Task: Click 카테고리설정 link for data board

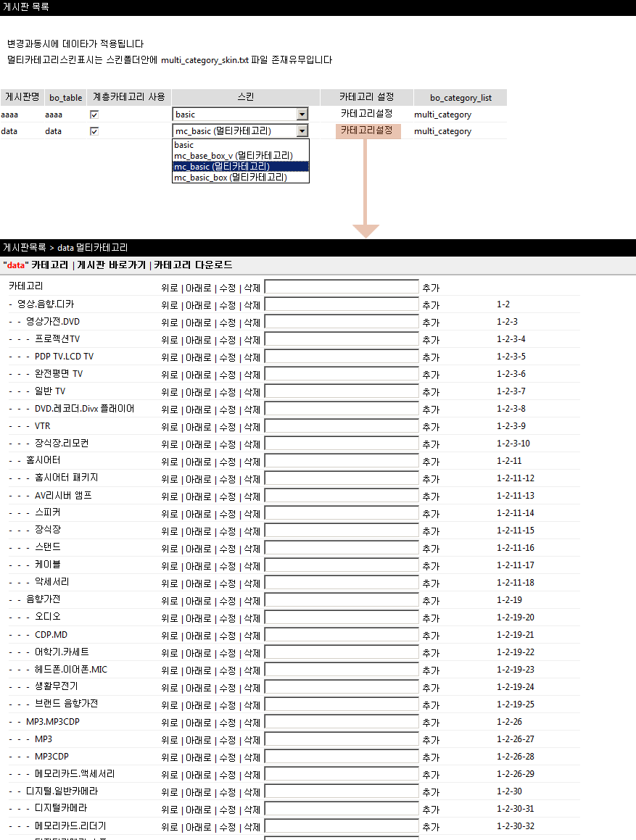Action: (367, 130)
